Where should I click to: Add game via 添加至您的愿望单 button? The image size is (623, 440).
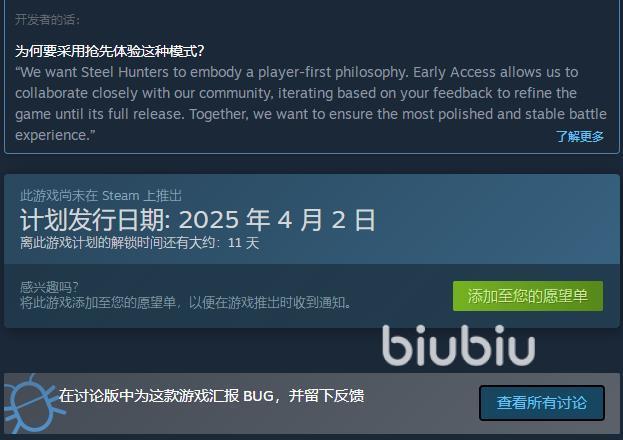point(528,296)
